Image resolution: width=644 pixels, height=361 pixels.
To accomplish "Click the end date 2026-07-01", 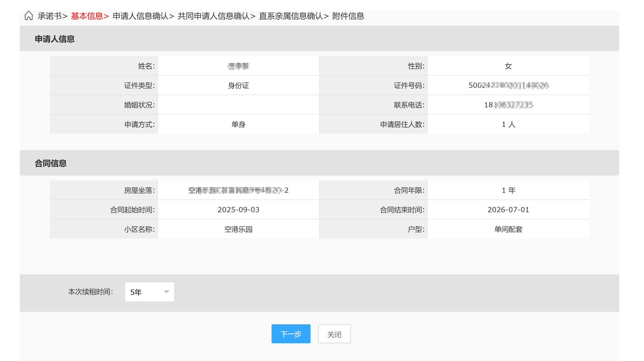I will (x=508, y=210).
